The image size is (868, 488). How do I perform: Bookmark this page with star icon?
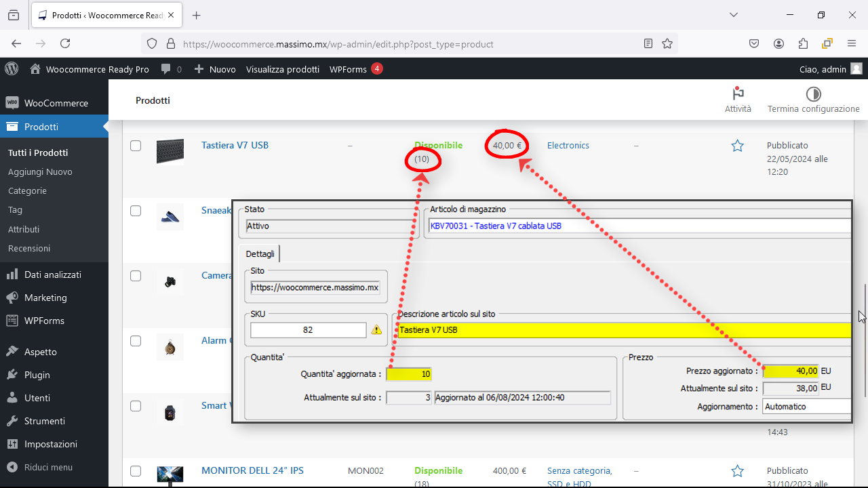[x=667, y=43]
